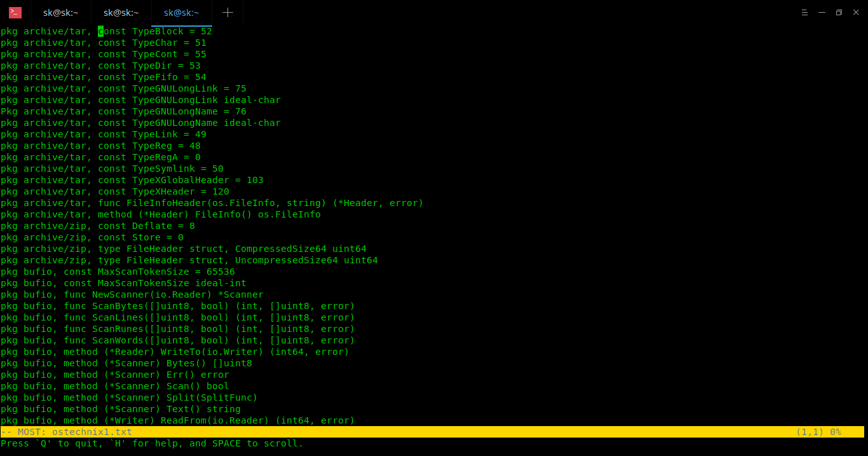Switch to the middle sk@sk:~ tab

coord(121,13)
